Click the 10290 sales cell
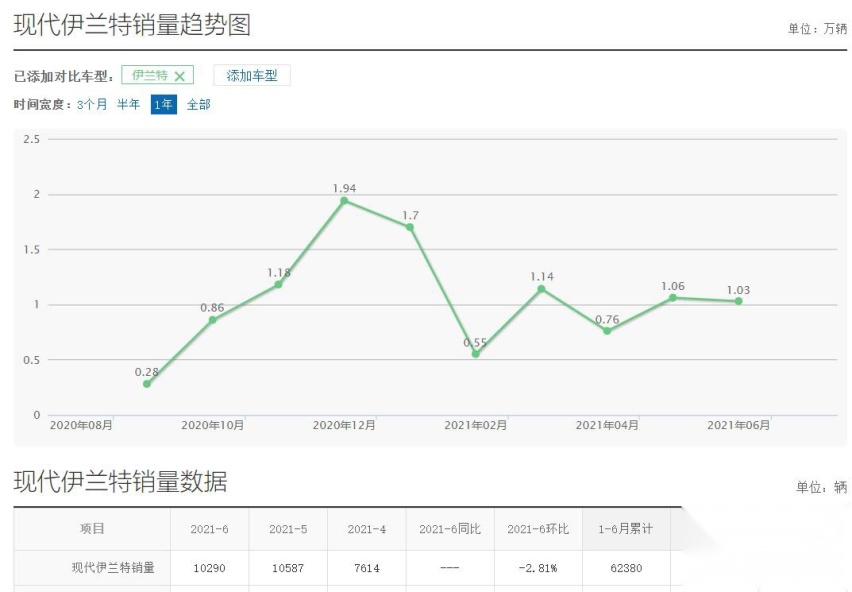 pos(209,568)
